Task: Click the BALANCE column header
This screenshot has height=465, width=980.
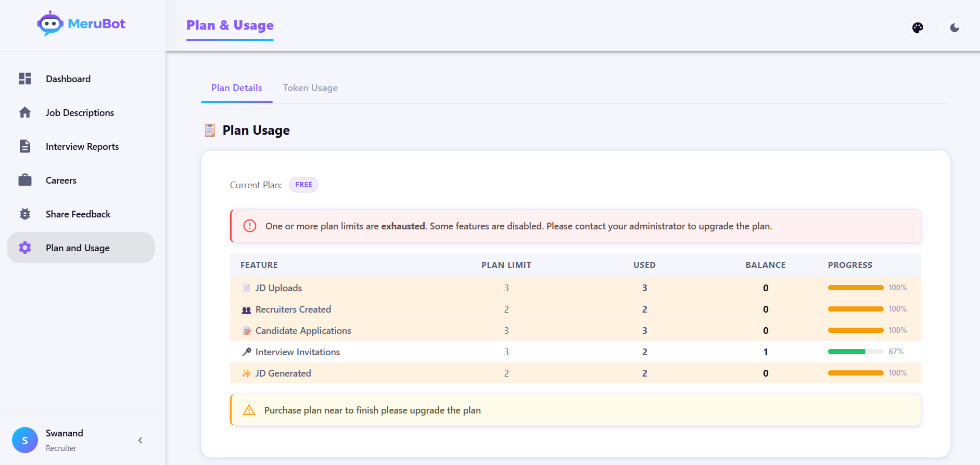Action: pos(766,265)
